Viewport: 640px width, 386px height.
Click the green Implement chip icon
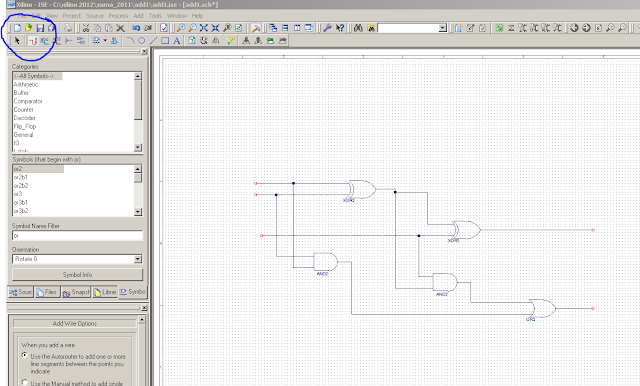pyautogui.click(x=499, y=28)
